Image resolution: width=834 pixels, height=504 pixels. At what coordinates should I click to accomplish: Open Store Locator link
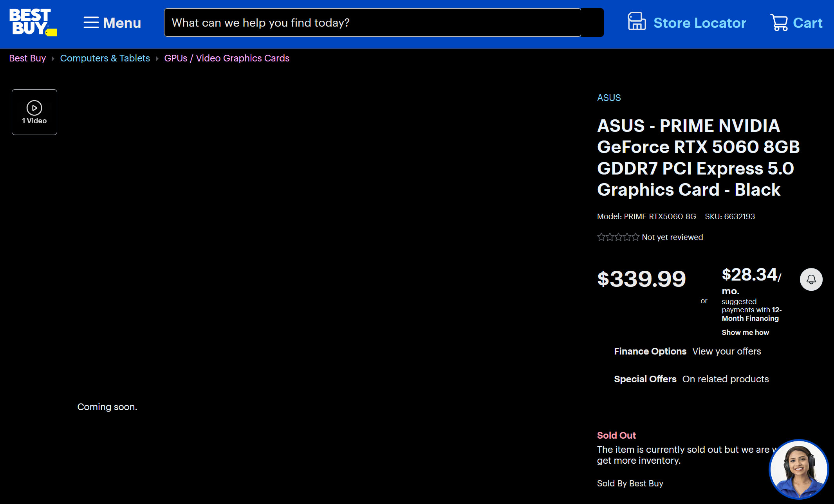700,23
